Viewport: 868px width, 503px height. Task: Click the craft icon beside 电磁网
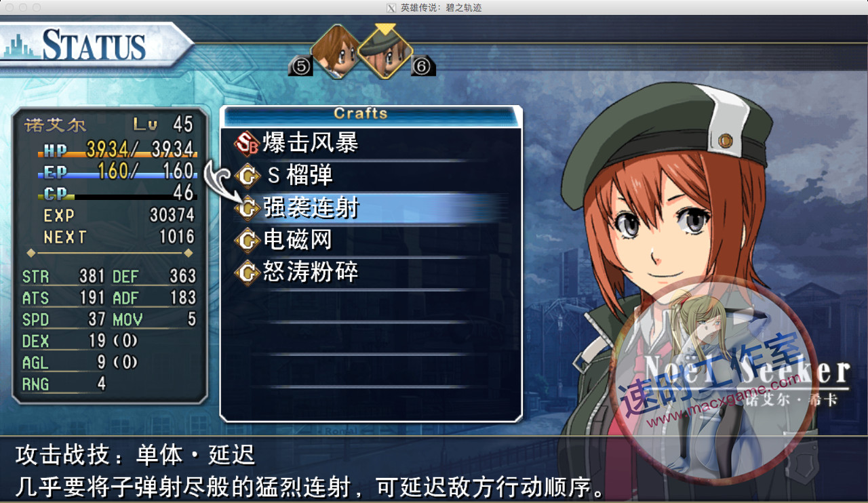[248, 240]
